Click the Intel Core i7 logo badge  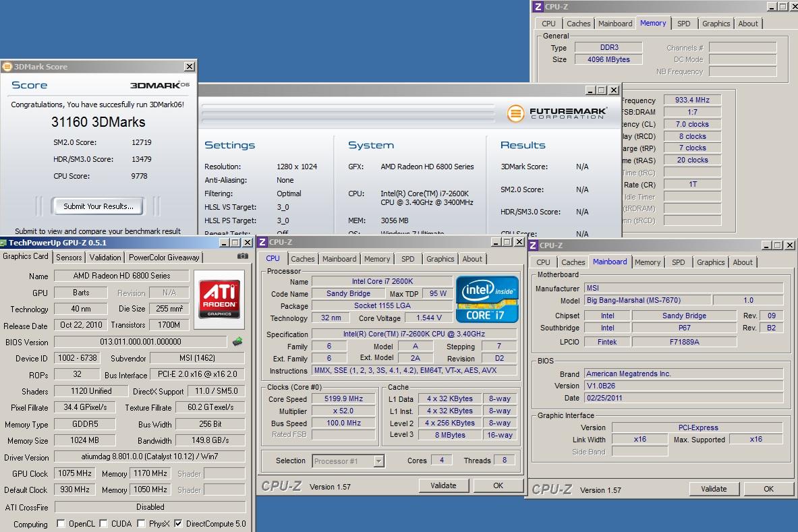click(487, 299)
